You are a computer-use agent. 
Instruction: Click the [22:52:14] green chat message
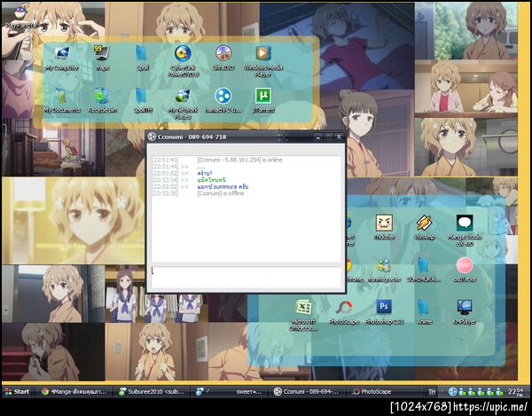[x=211, y=180]
